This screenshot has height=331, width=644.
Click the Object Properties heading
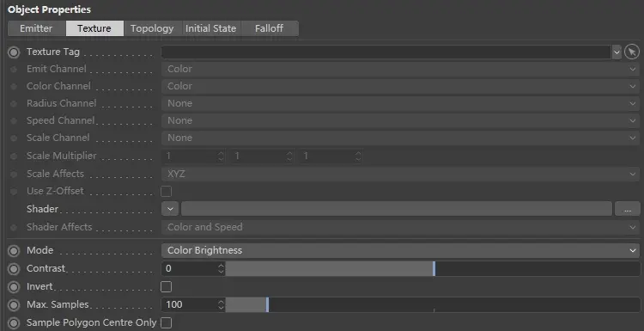tap(49, 9)
